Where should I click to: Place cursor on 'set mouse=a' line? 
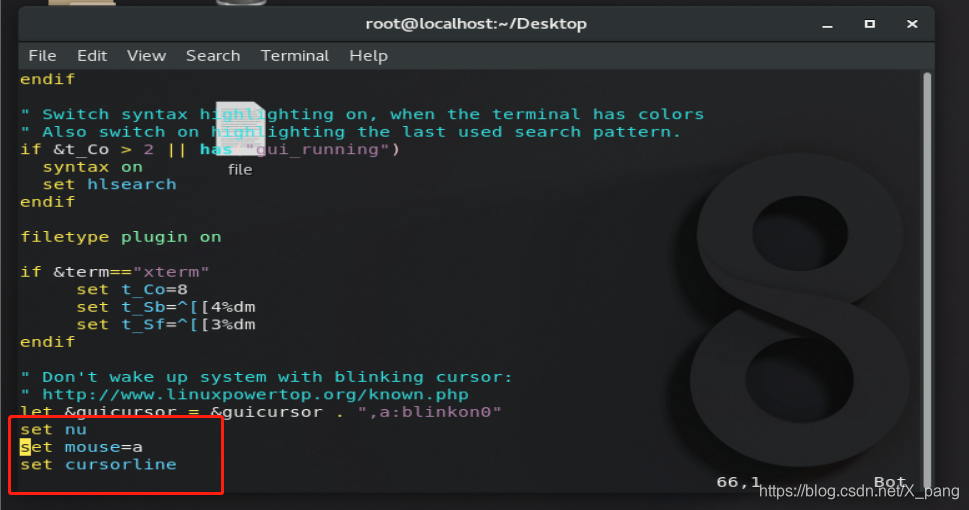pos(82,447)
